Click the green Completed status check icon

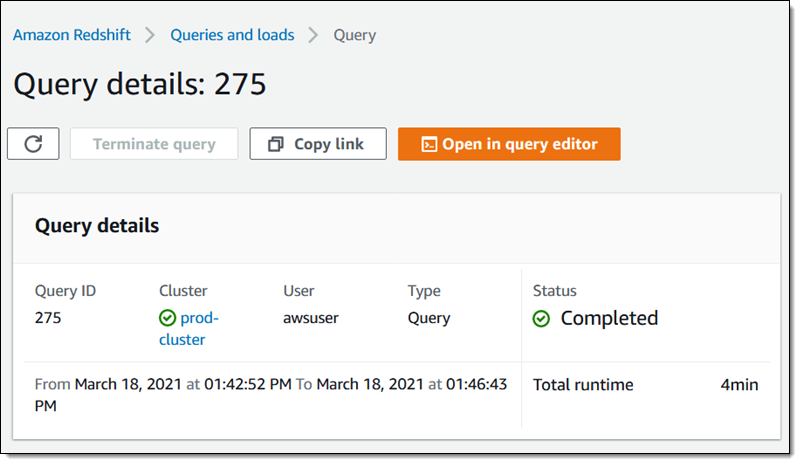pyautogui.click(x=542, y=319)
